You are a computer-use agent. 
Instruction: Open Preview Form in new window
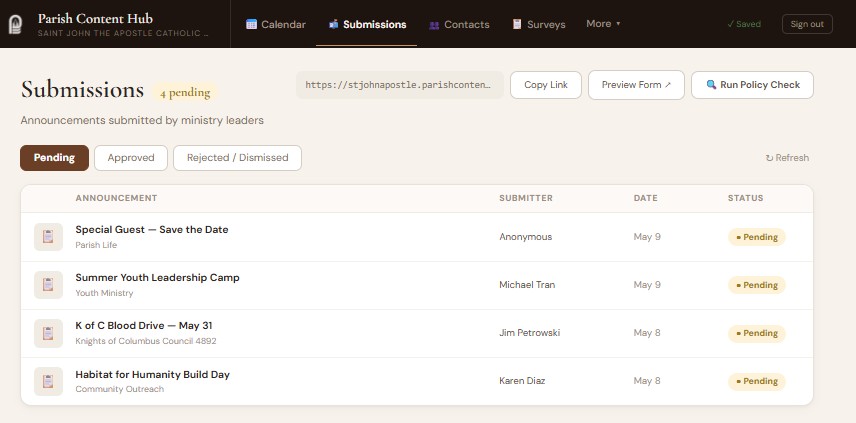point(636,85)
